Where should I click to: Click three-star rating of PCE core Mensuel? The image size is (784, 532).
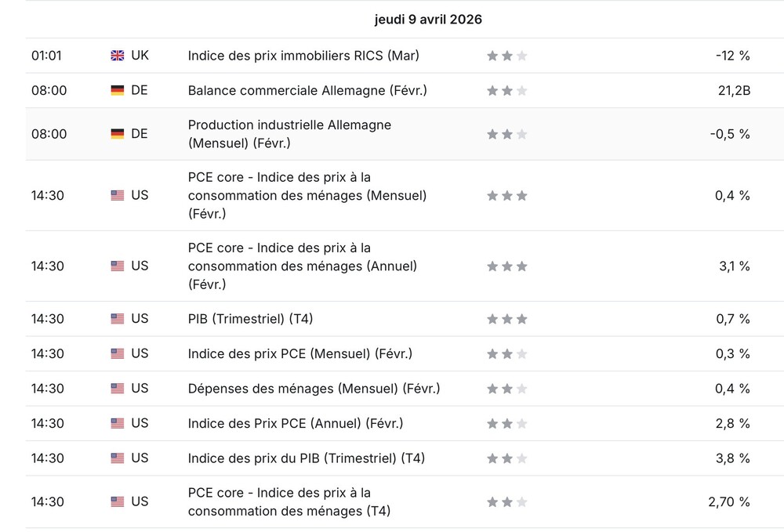[507, 195]
